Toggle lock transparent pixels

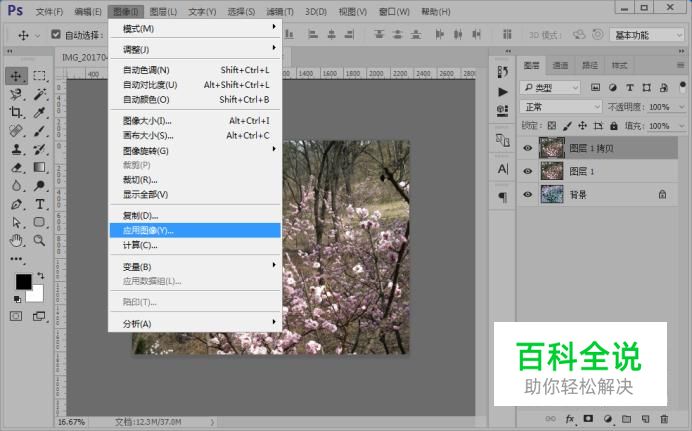tap(552, 126)
